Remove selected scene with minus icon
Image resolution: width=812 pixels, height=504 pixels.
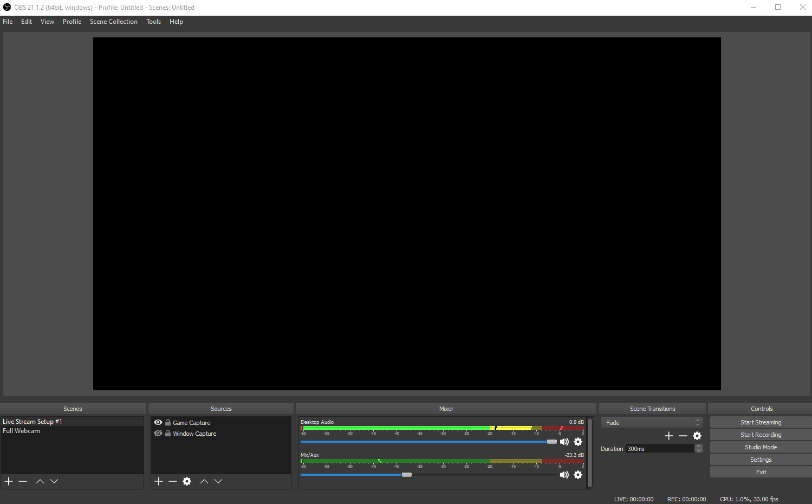(x=23, y=481)
